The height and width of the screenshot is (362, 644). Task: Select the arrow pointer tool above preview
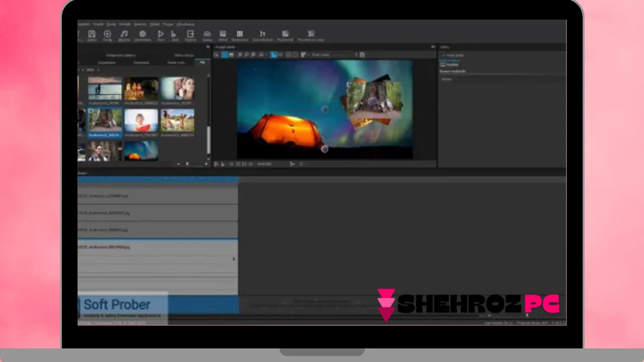[217, 55]
